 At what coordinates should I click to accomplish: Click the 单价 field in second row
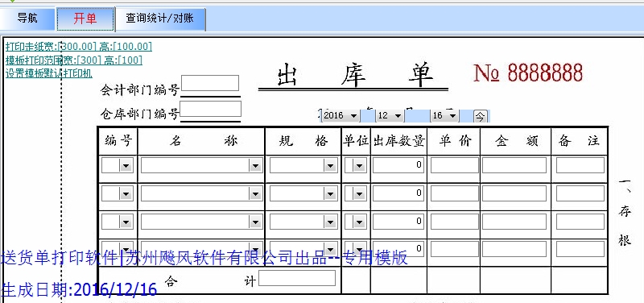tap(454, 193)
